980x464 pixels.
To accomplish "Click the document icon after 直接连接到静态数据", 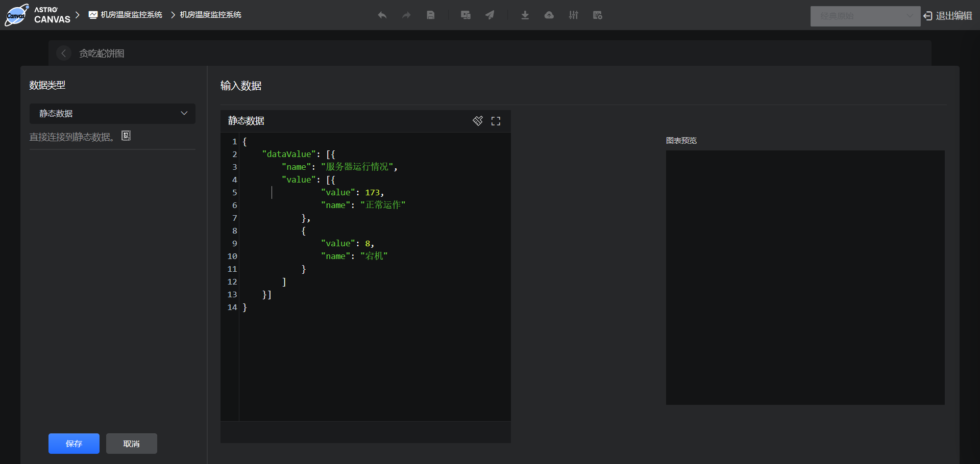I will click(x=126, y=136).
